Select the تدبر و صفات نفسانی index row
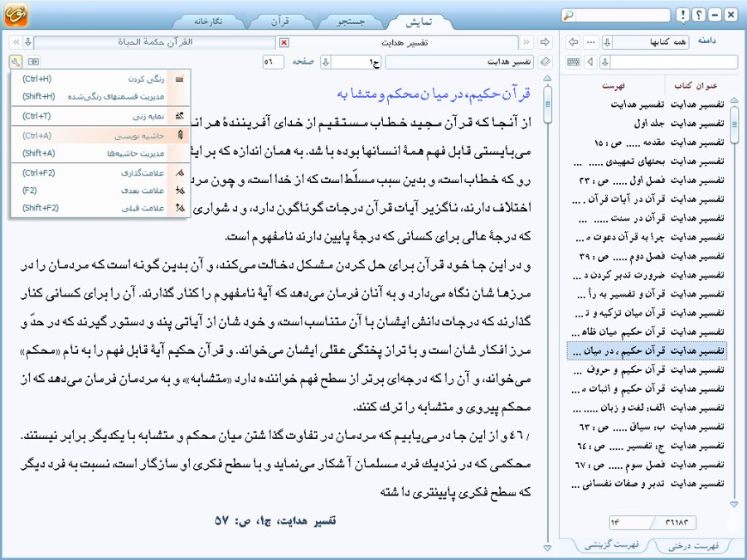 pyautogui.click(x=647, y=483)
